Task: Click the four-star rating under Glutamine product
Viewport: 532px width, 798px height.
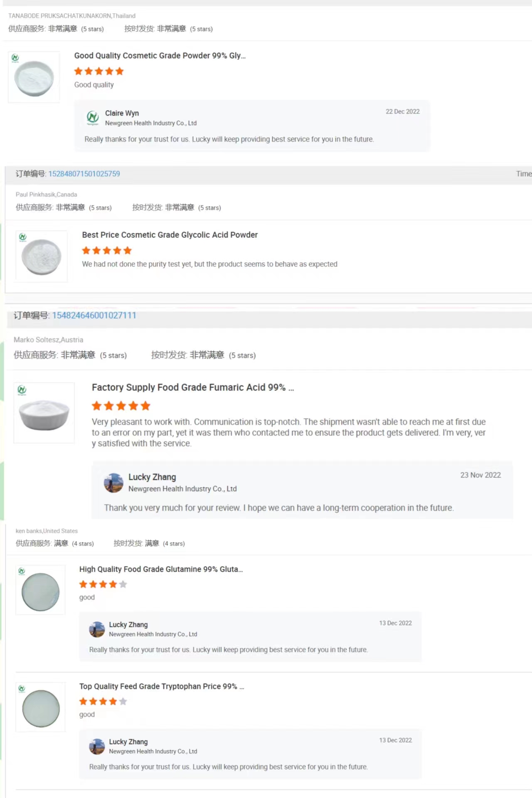Action: (x=103, y=584)
